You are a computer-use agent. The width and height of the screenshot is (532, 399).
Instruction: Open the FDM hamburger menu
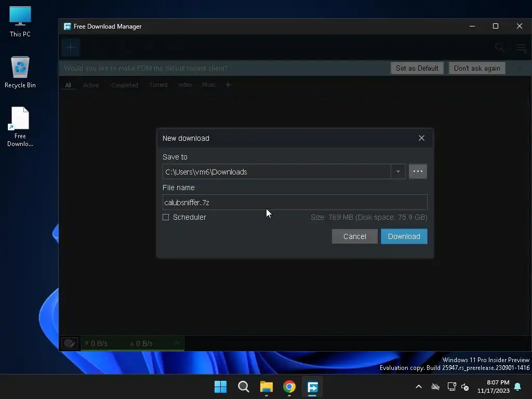[x=522, y=47]
